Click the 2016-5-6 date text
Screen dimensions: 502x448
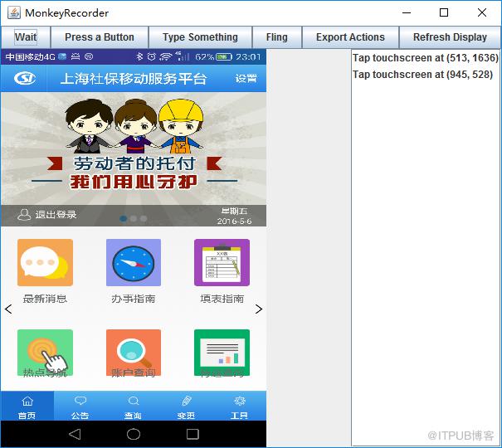tap(234, 222)
